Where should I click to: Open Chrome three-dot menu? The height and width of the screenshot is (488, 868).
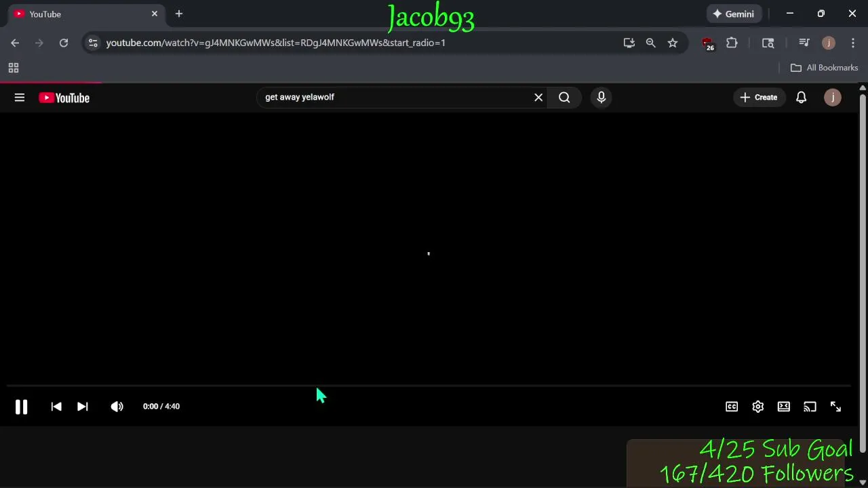pyautogui.click(x=853, y=43)
